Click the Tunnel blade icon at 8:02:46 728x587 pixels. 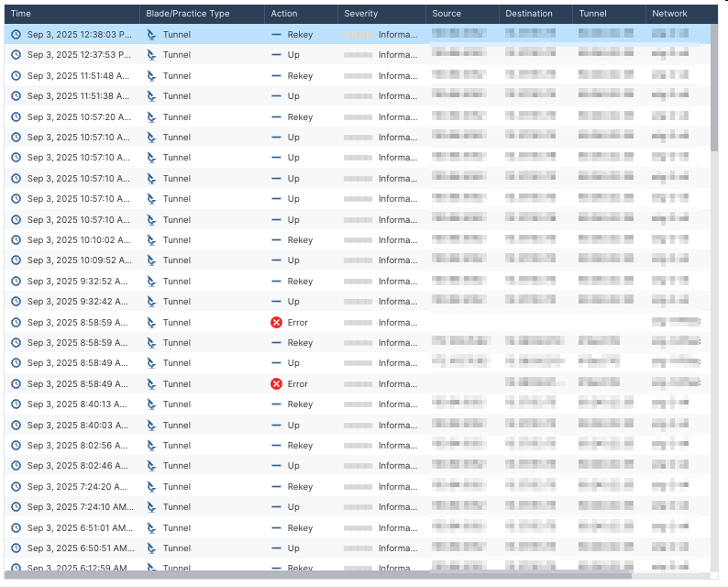click(x=151, y=466)
